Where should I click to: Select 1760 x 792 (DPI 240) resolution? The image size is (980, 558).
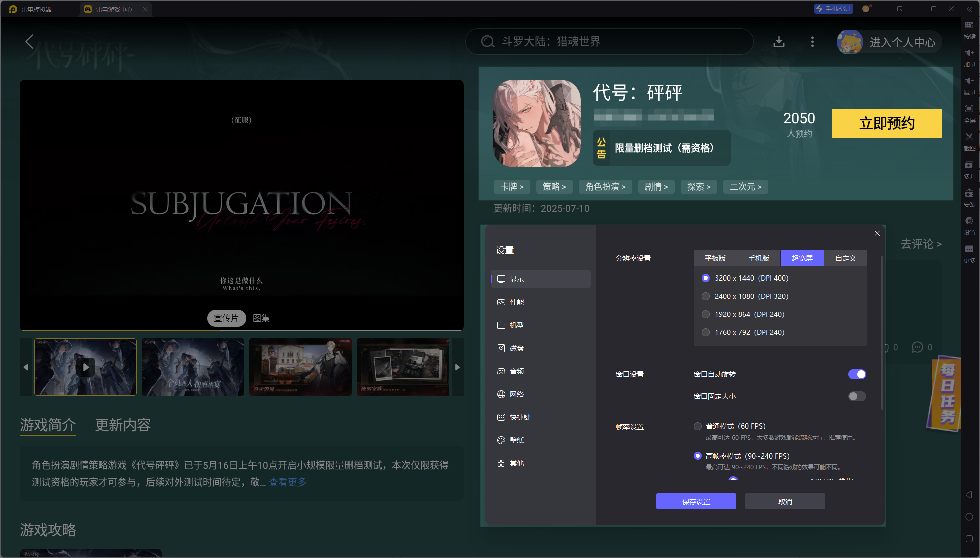tap(744, 332)
